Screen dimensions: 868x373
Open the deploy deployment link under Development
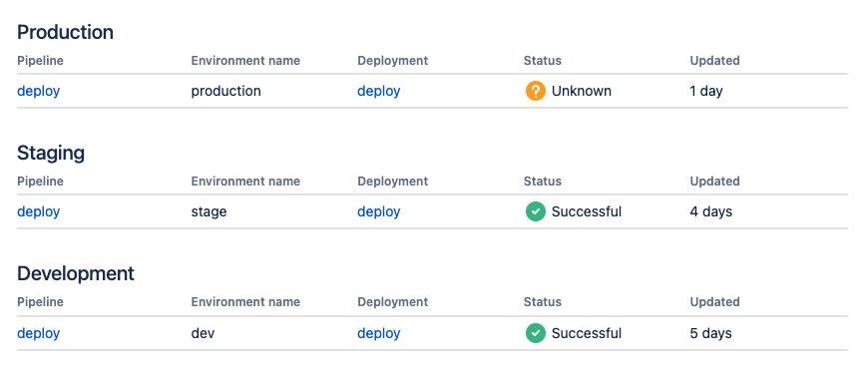(x=379, y=333)
